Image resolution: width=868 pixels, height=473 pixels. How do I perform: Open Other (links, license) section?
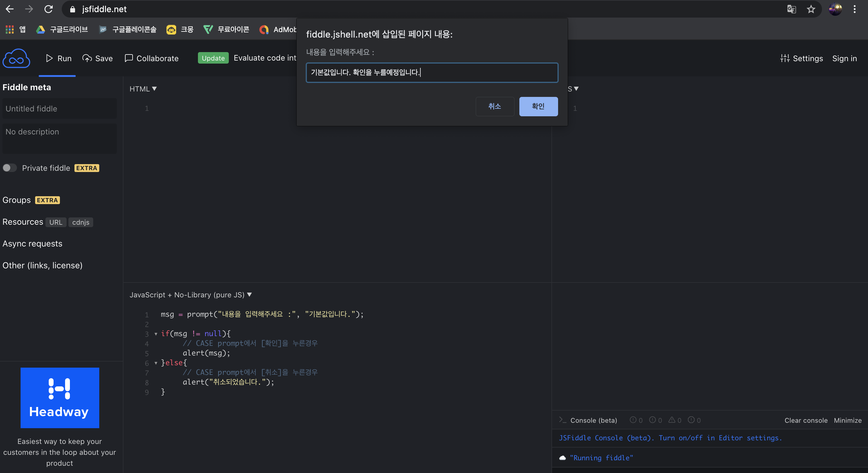(42, 265)
